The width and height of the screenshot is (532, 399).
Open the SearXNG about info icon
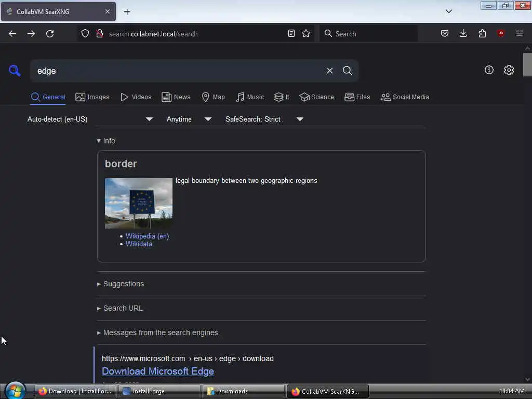489,70
